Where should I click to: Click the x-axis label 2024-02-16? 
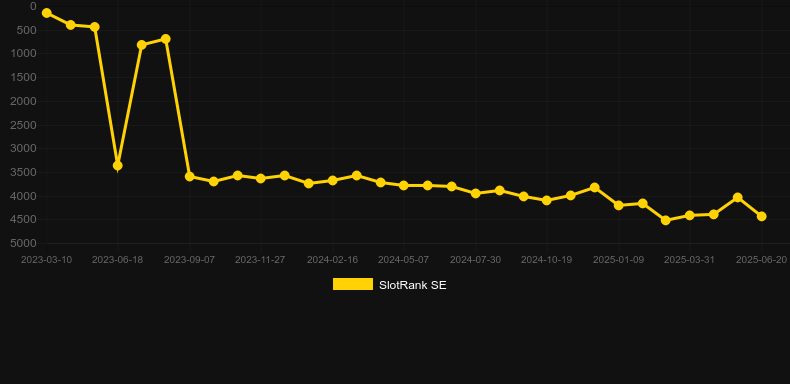coord(333,260)
